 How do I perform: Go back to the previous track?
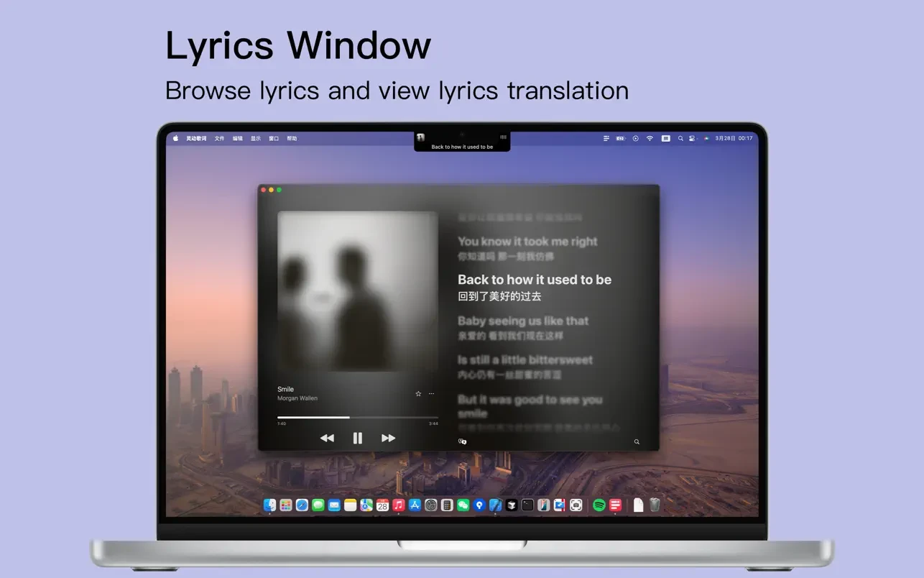pyautogui.click(x=327, y=438)
